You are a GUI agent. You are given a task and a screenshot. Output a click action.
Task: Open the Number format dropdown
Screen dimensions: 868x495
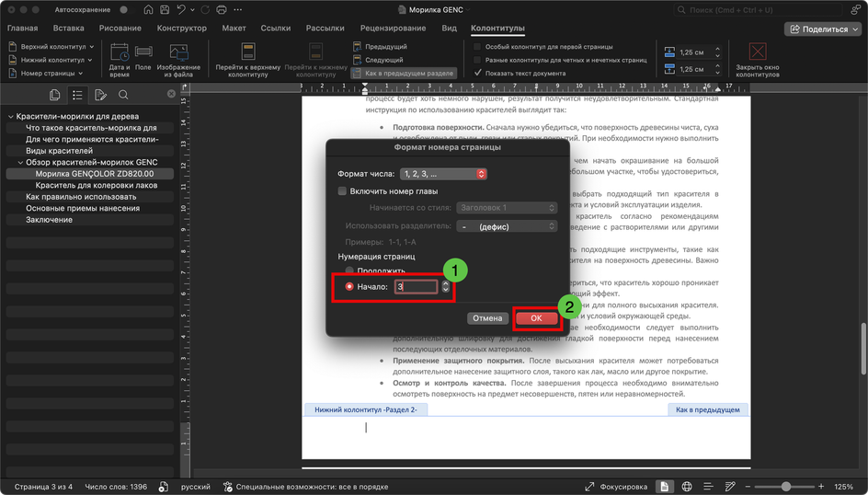pyautogui.click(x=443, y=174)
